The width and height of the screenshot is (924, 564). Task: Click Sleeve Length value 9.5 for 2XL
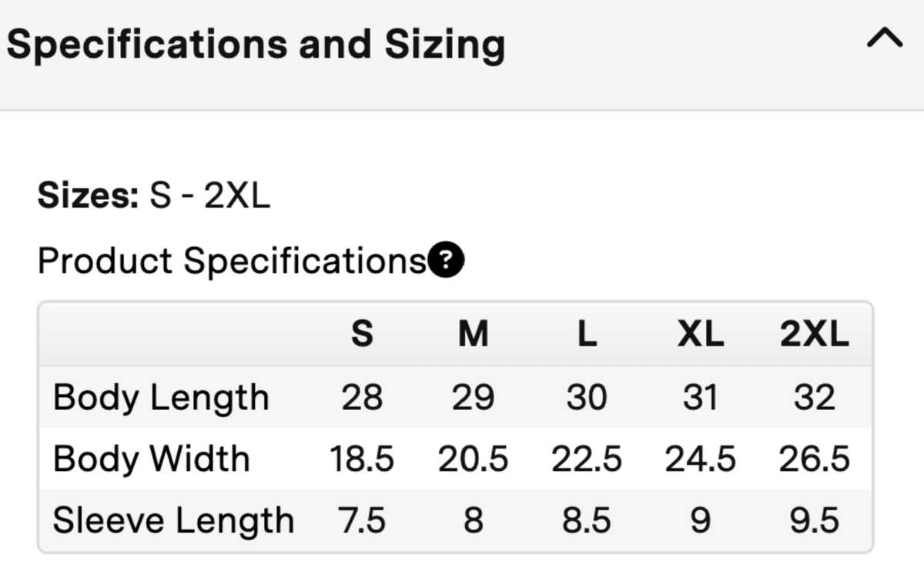(x=815, y=521)
